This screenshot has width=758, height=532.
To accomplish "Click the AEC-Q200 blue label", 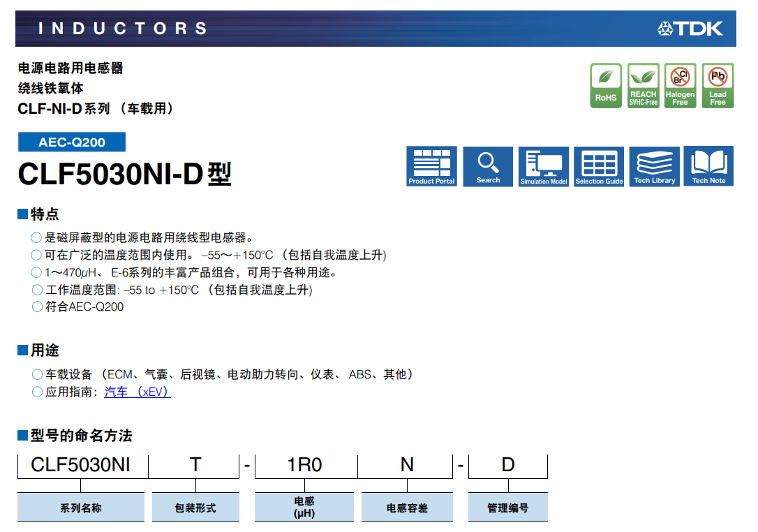I will click(x=72, y=142).
